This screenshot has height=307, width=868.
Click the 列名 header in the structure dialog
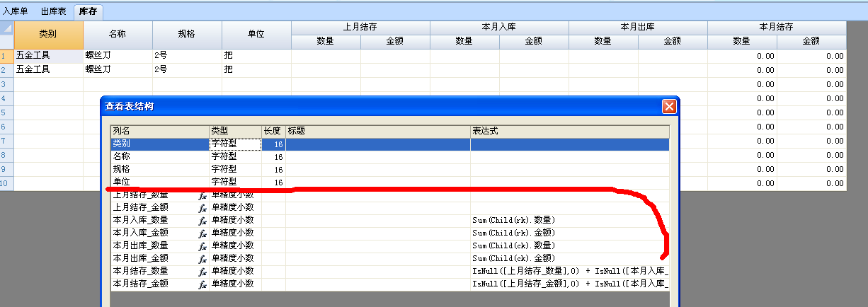(x=159, y=131)
